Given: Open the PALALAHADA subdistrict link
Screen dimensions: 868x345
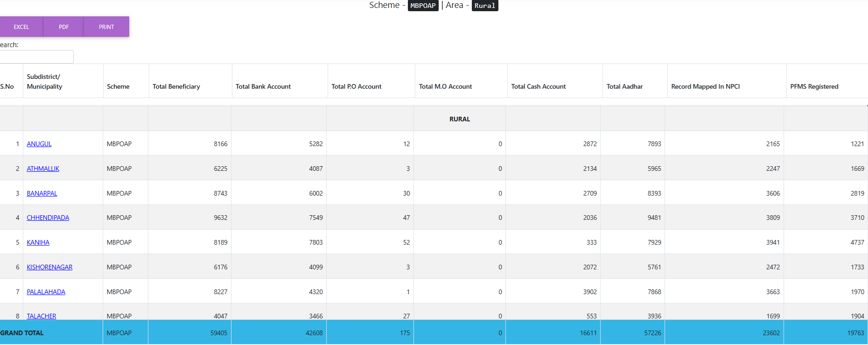Looking at the screenshot, I should pos(46,292).
